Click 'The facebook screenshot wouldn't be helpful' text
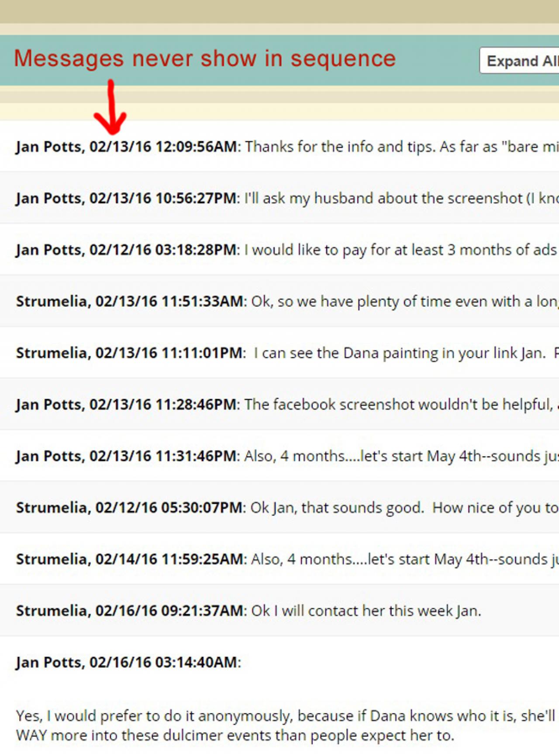 pyautogui.click(x=397, y=404)
